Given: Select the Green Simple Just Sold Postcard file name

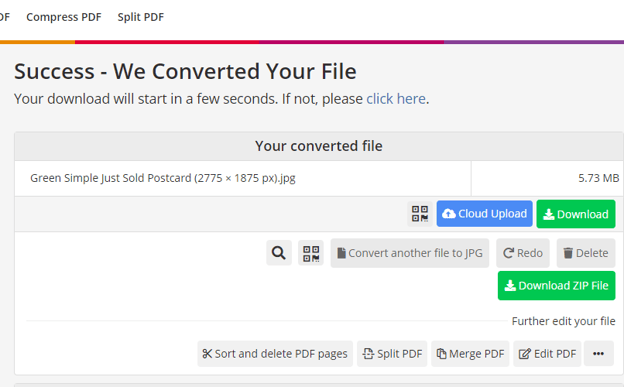Looking at the screenshot, I should (x=163, y=178).
